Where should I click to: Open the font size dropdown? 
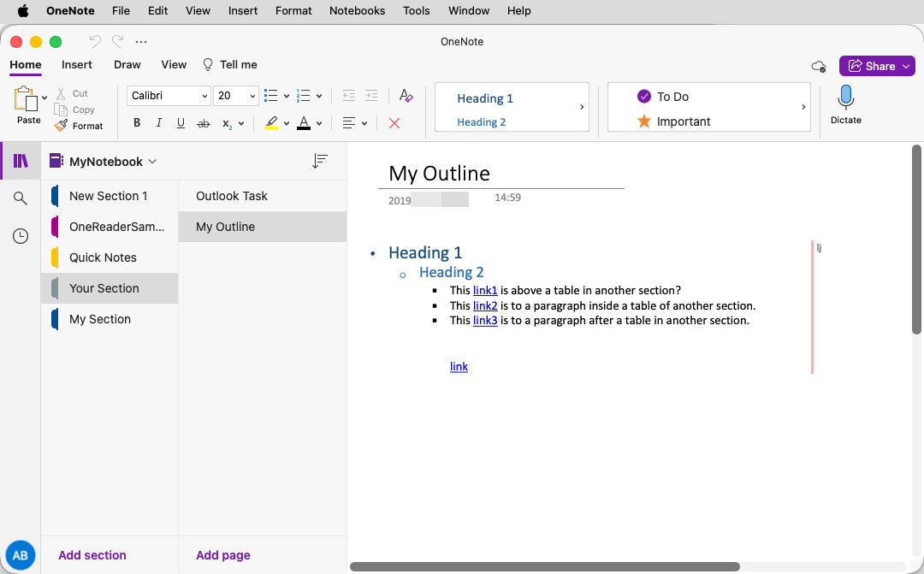252,96
